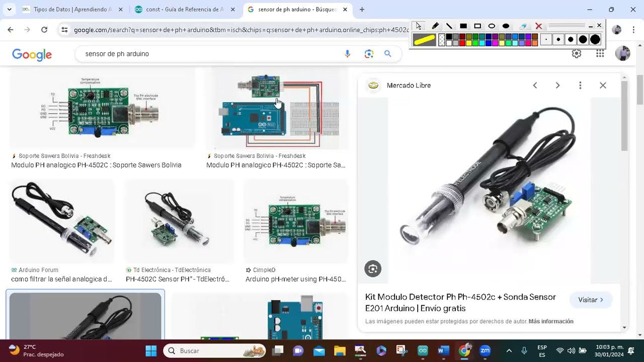Click the microphone voice search icon

pos(347,54)
